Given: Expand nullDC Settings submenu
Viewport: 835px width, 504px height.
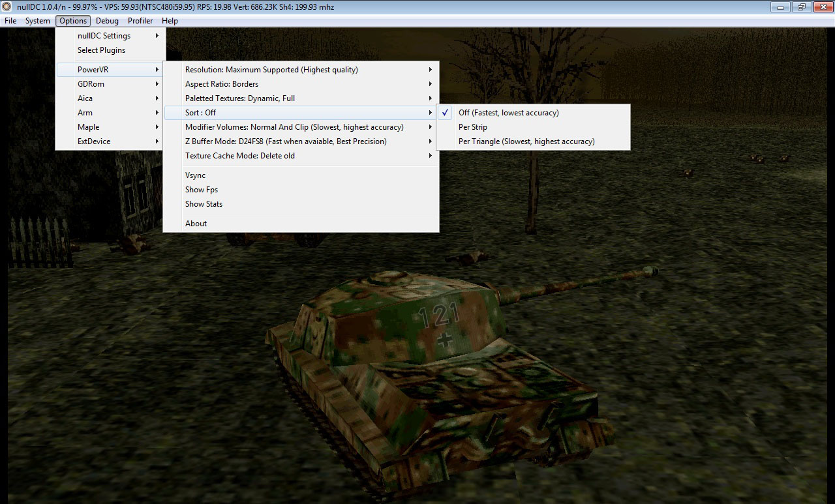Looking at the screenshot, I should (110, 36).
